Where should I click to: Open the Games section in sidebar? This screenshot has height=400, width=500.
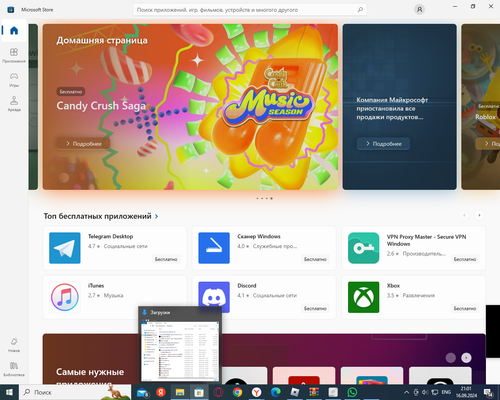(x=14, y=80)
